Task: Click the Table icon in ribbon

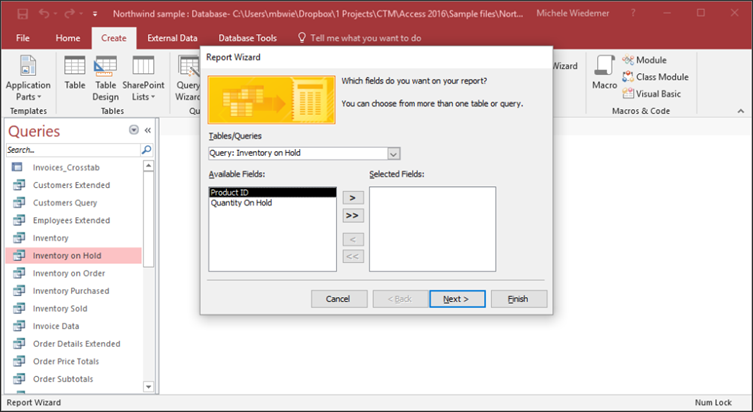Action: pos(75,73)
